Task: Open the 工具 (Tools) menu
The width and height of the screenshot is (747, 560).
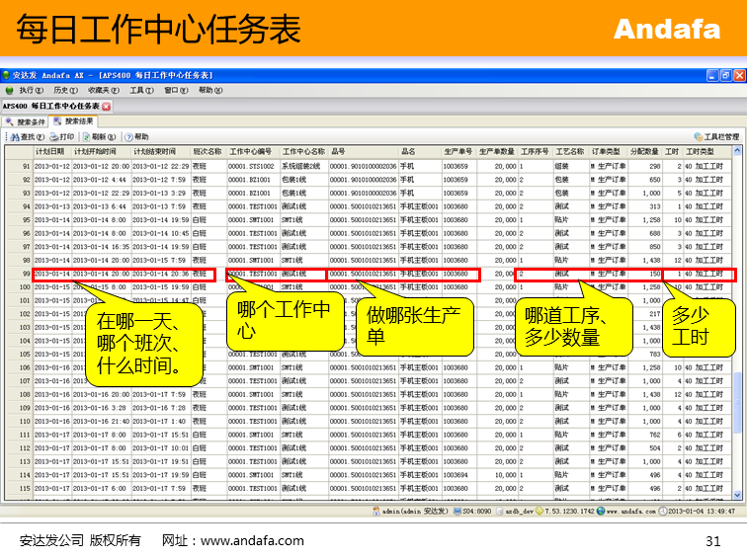Action: 140,90
